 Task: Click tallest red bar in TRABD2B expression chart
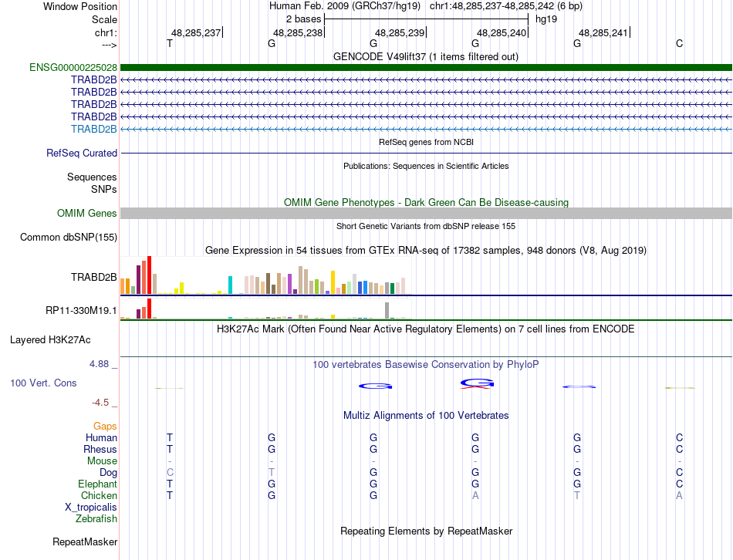click(149, 275)
